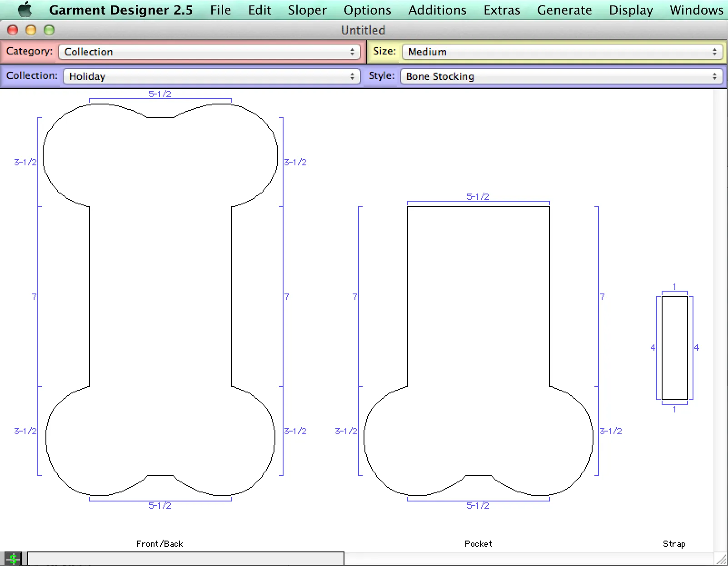Click the 5-1/2 measurement below Front/Back piece
The height and width of the screenshot is (566, 728).
[160, 506]
